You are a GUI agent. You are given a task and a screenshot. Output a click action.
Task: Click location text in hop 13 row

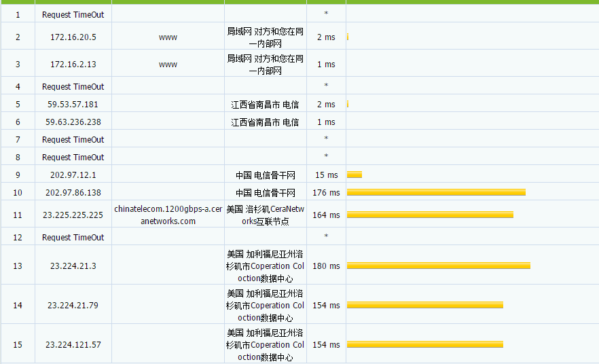click(x=265, y=266)
